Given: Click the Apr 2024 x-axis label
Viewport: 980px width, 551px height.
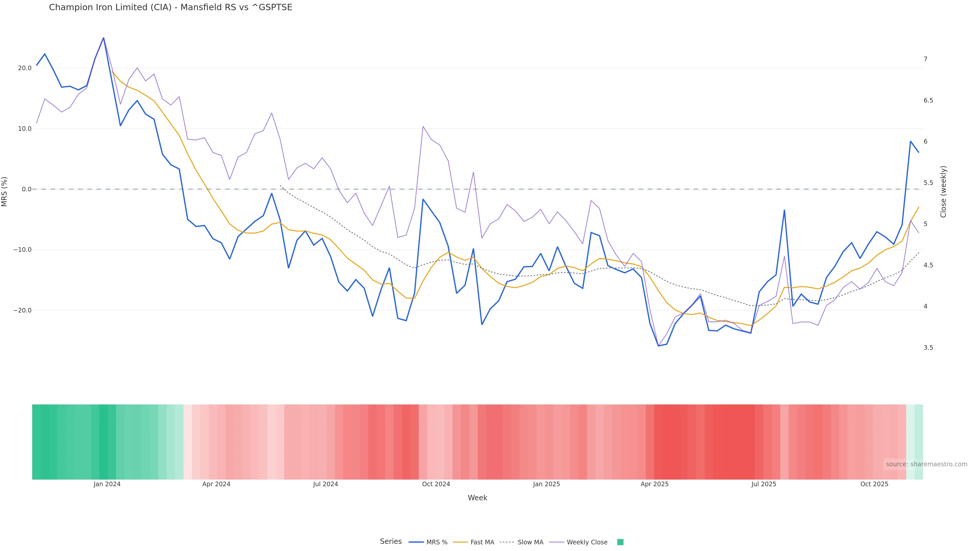Looking at the screenshot, I should click(216, 484).
